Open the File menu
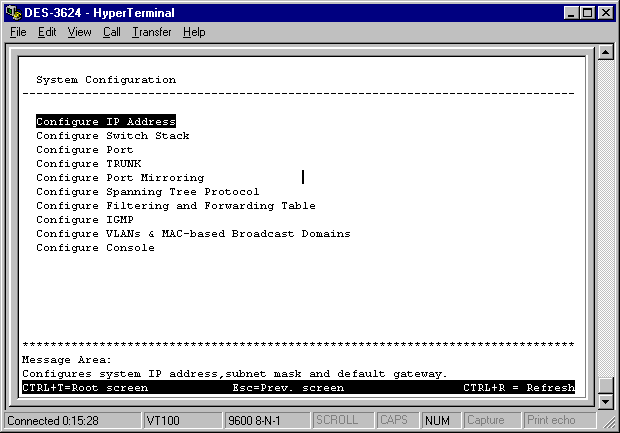Screen dimensions: 620x433 click(18, 32)
